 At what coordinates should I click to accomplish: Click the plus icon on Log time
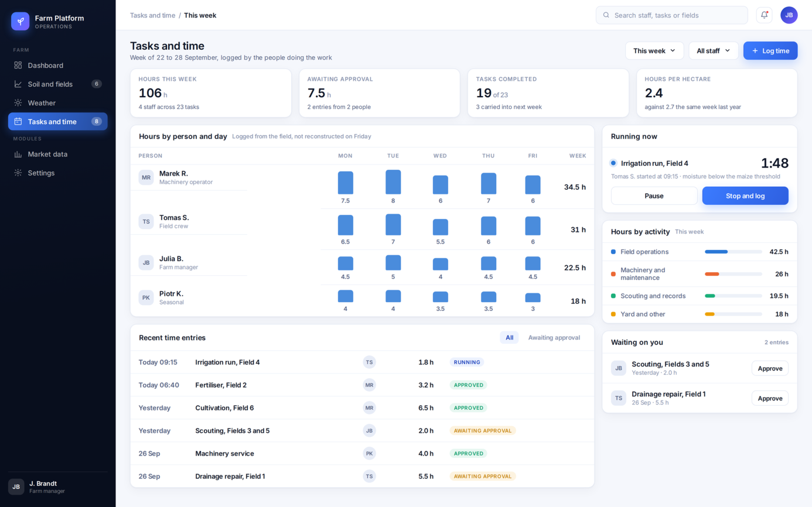[755, 51]
